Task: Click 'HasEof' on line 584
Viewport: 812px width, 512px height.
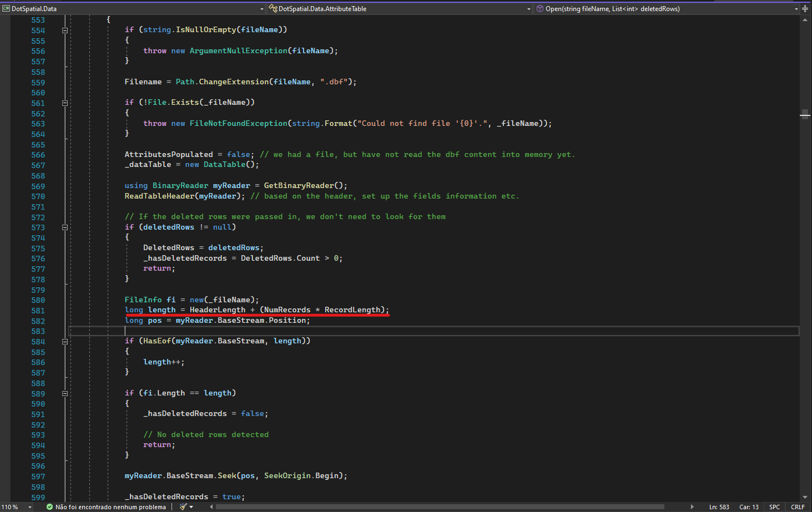Action: pos(157,341)
